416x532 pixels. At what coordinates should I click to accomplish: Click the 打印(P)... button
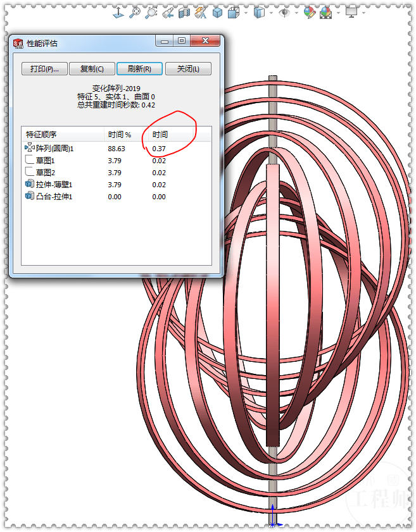(44, 69)
